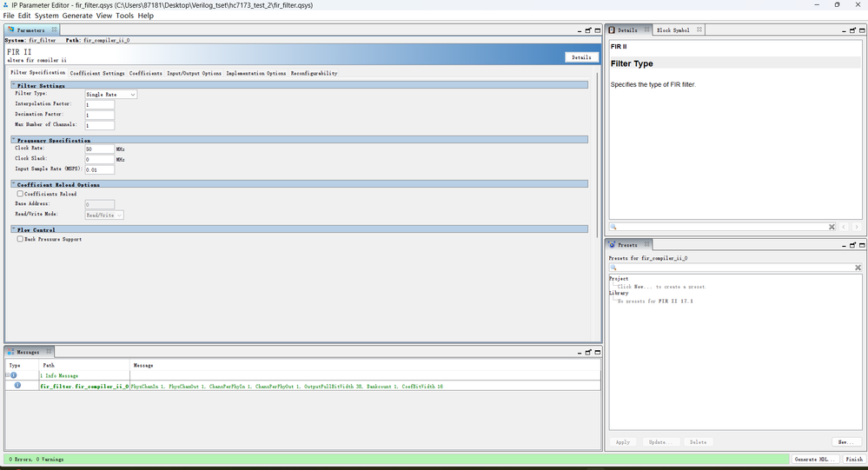Collapse the '1 Info Message' tree node

click(8, 375)
